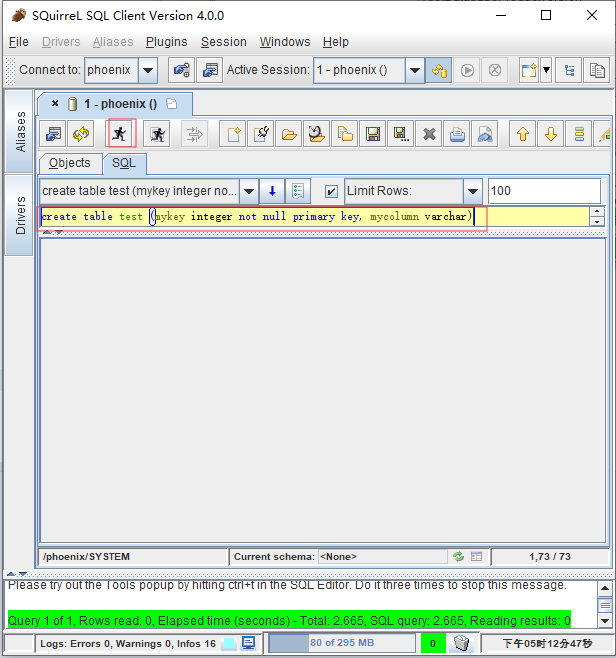Screen dimensions: 616x658
Task: Open the Plugins menu
Action: [166, 42]
